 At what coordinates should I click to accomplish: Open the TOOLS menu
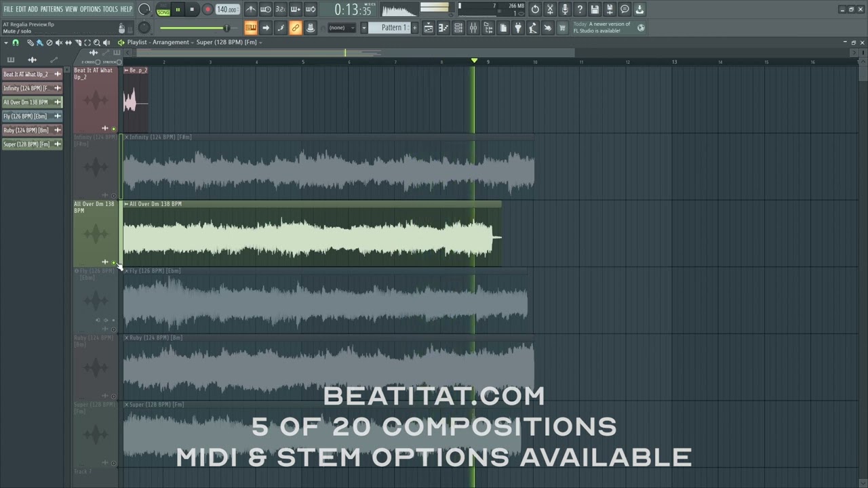tap(110, 9)
